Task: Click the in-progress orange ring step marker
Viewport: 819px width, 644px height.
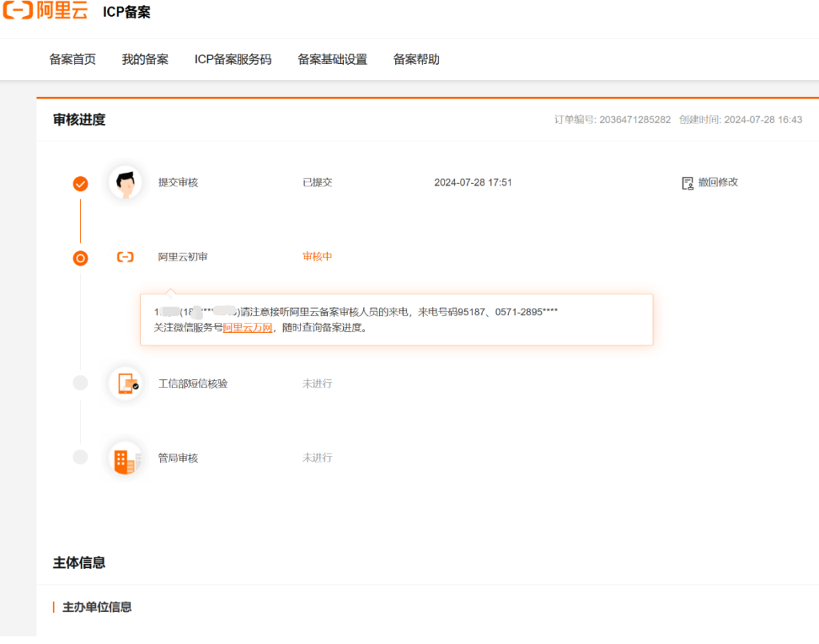Action: pyautogui.click(x=80, y=258)
